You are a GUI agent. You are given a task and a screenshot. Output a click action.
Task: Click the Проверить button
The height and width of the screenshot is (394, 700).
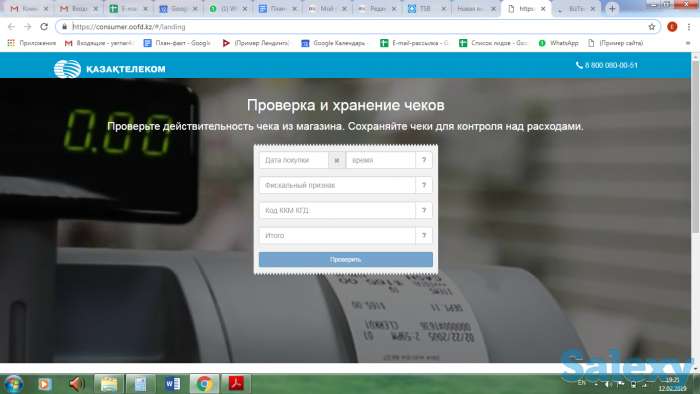tap(346, 260)
